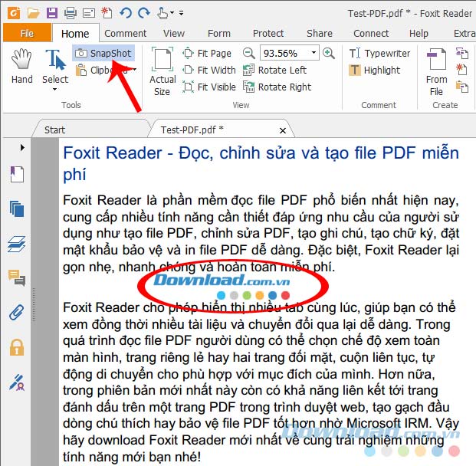
Task: Switch to the Home ribbon tab
Action: click(75, 34)
